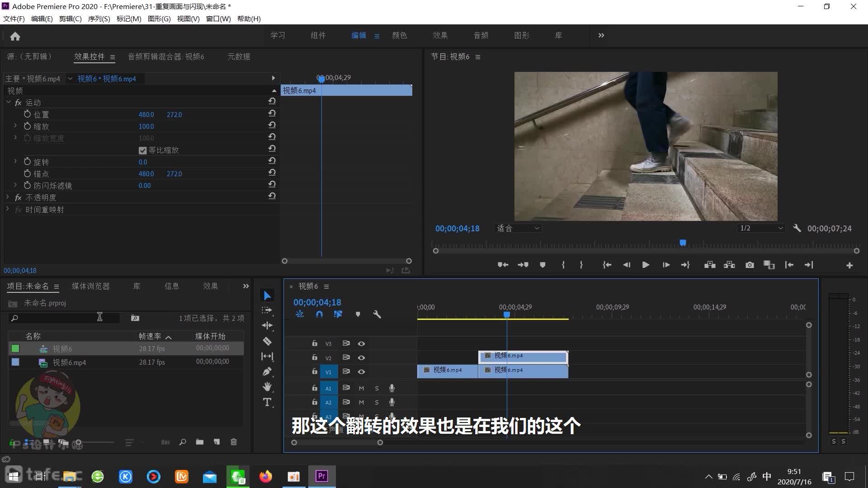Go to Out point button
868x488 pixels.
pyautogui.click(x=685, y=265)
